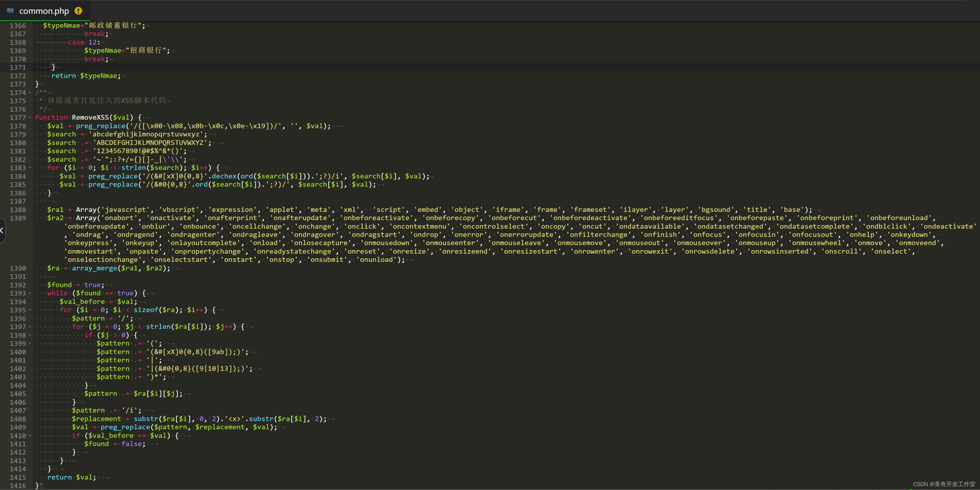Image resolution: width=980 pixels, height=490 pixels.
Task: Fold the for loop at line 1383
Action: [30, 168]
